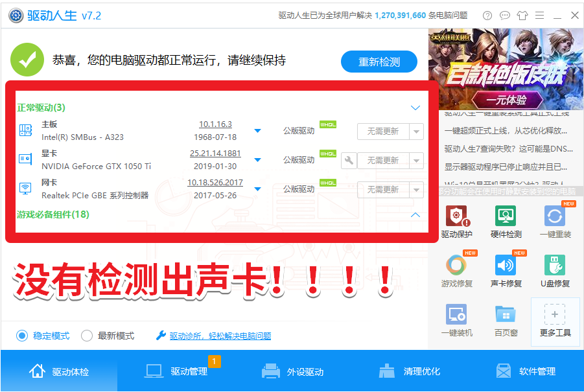This screenshot has height=392, width=584.
Task: Open the 游戏修复 tool
Action: tap(456, 271)
